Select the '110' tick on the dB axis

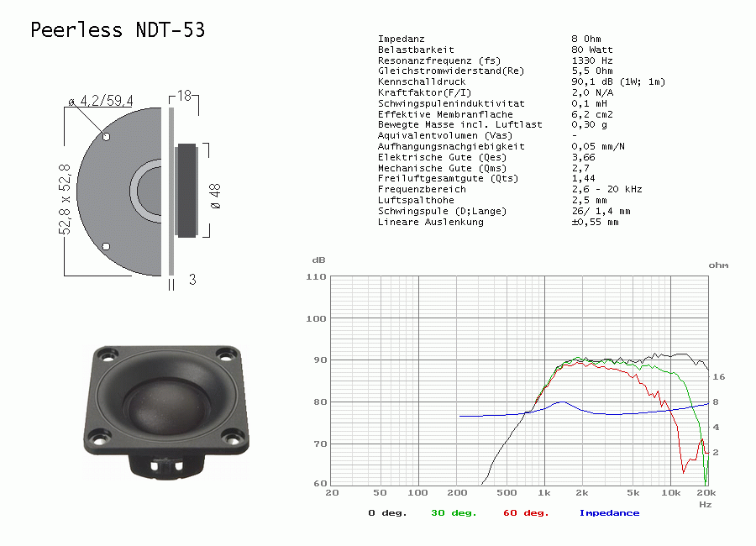coord(316,277)
